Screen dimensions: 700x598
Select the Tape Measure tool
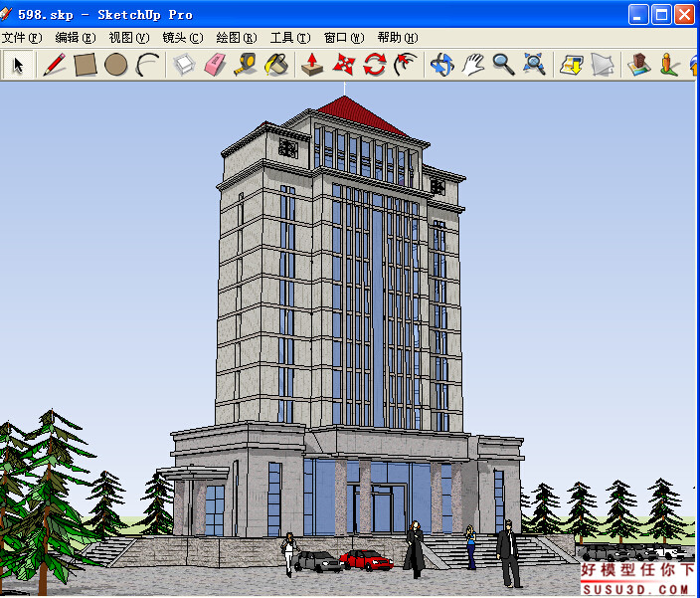(246, 66)
